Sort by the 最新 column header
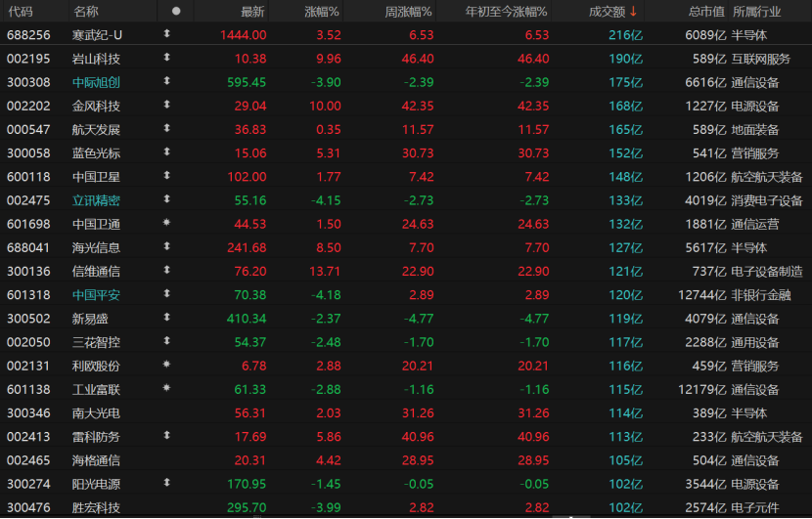Viewport: 812px width, 519px height. point(252,12)
